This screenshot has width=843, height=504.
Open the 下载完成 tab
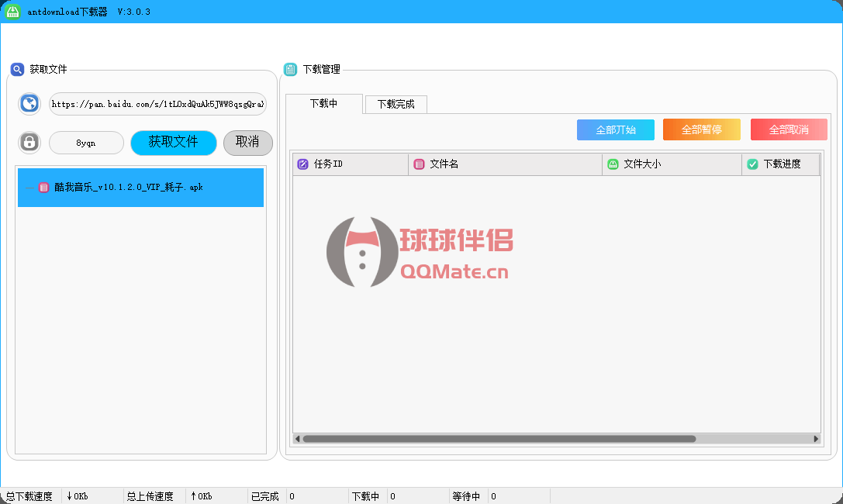pyautogui.click(x=396, y=105)
